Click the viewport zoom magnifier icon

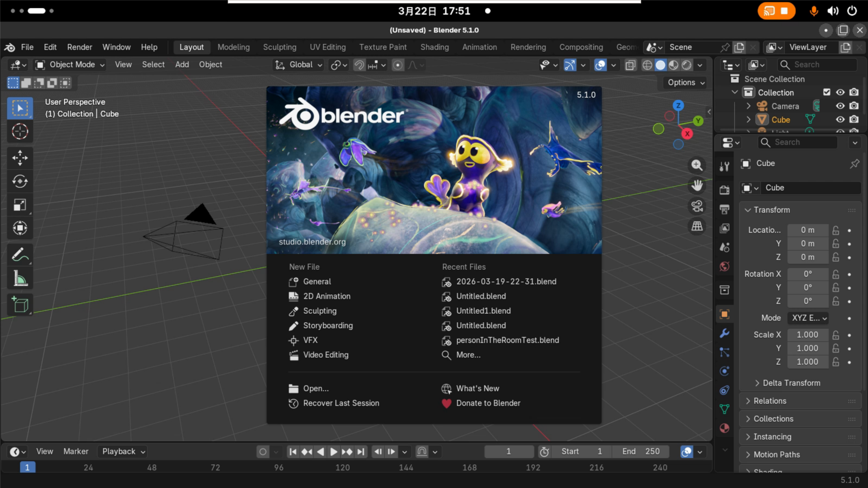697,165
